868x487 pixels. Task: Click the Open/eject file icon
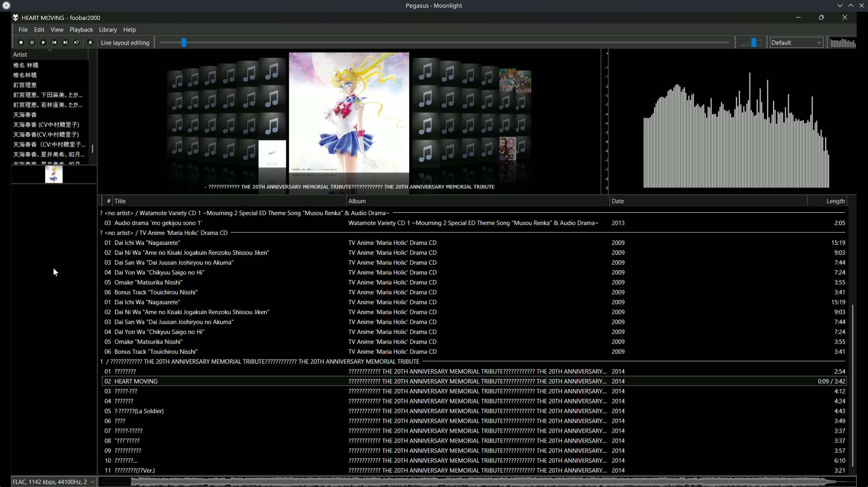[90, 42]
